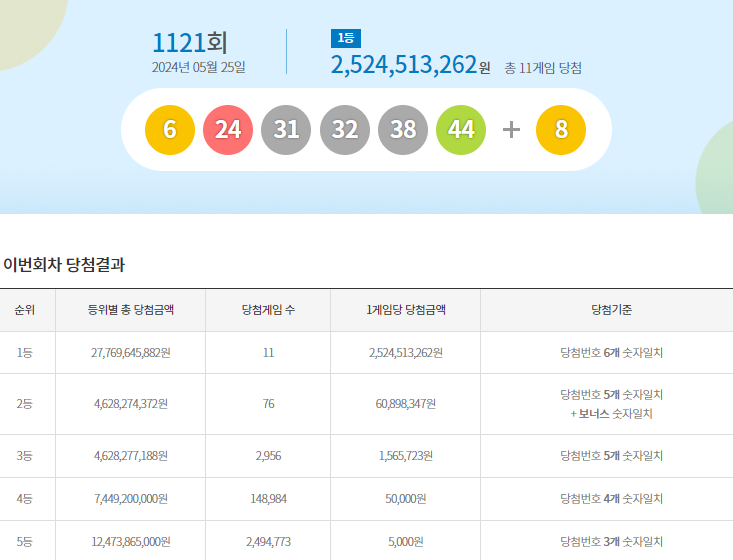
Task: Click criteria 5개 숫자일치 + 보너스 숫자일치
Action: (611, 404)
